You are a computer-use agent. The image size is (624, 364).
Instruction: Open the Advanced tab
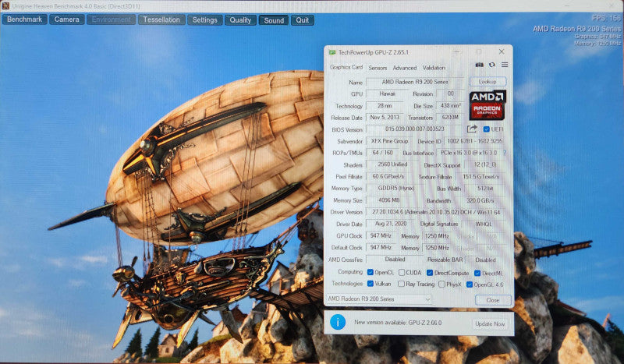[x=404, y=68]
